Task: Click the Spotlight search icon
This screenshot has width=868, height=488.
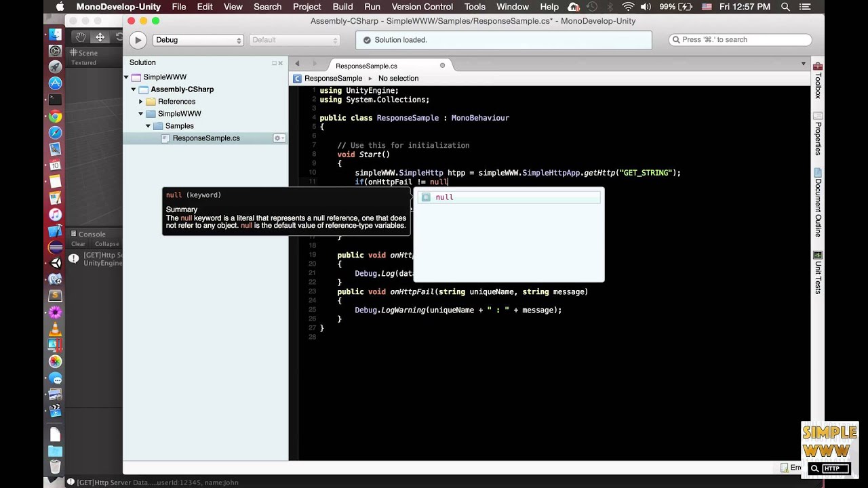Action: pyautogui.click(x=785, y=7)
